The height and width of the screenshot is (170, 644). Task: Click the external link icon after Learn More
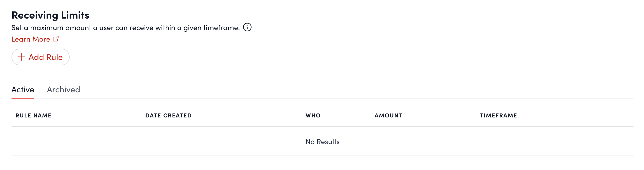pos(56,39)
